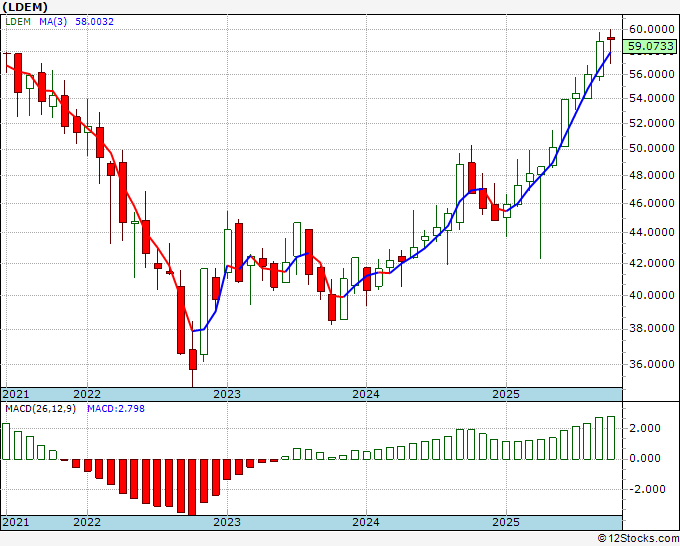The image size is (680, 546).
Task: Click the MA(3) legend label
Action: click(x=53, y=22)
